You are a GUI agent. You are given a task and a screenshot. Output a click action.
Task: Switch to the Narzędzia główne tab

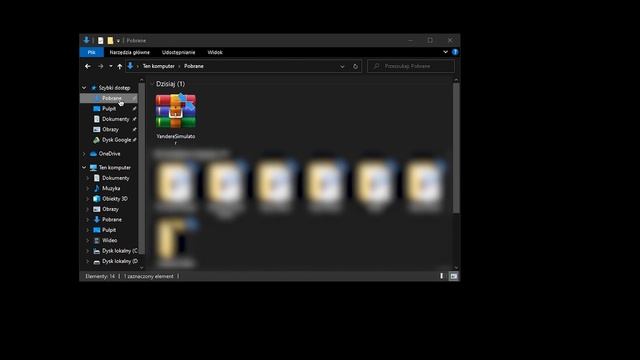tap(129, 52)
